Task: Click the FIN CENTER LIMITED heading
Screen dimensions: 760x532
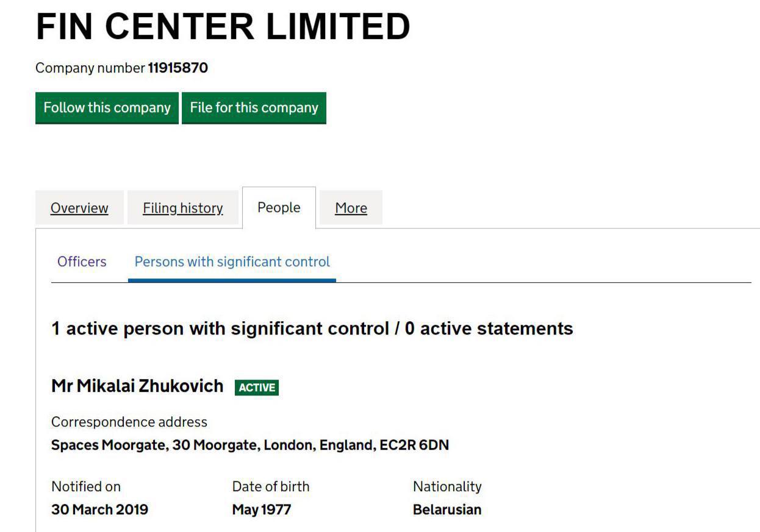Action: pyautogui.click(x=223, y=27)
